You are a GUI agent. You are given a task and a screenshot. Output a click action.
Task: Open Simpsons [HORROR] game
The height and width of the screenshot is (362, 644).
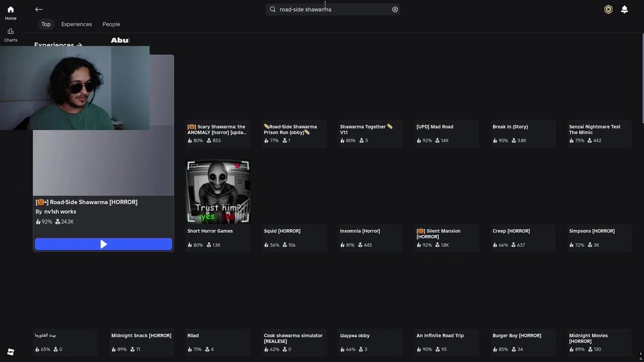(592, 231)
